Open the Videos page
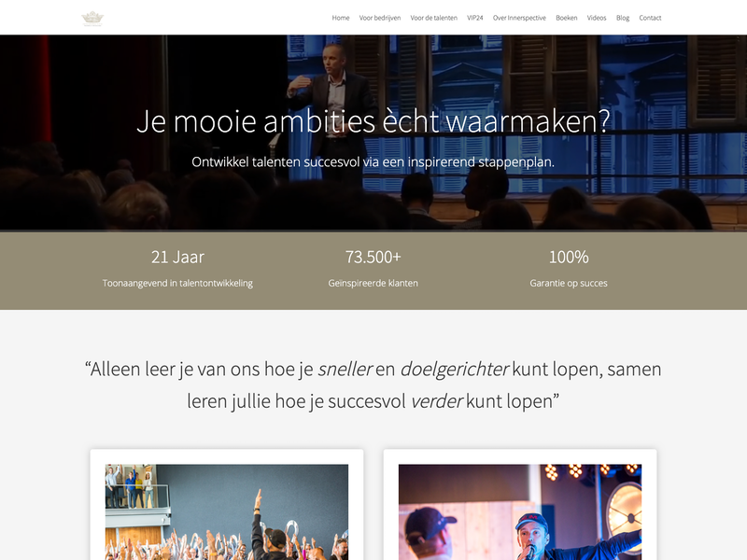Image resolution: width=747 pixels, height=560 pixels. (597, 18)
